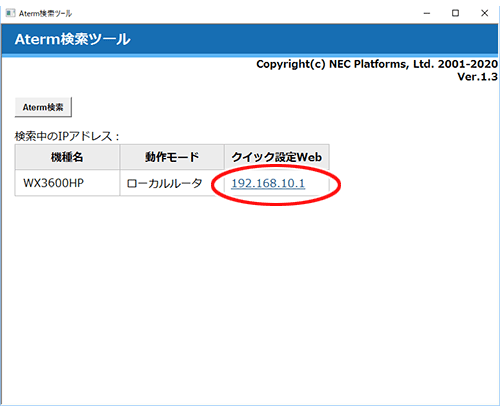
Task: Click the NEC Platforms copyright text
Action: click(377, 64)
